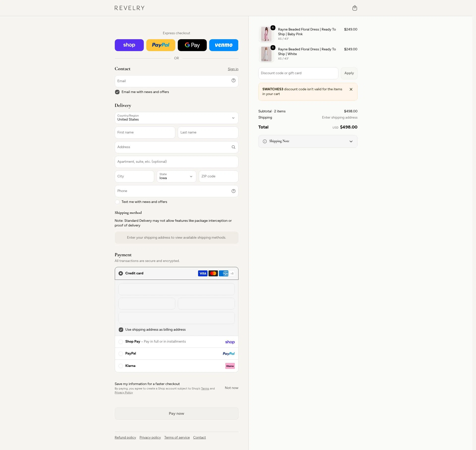Click the Shipping Note info icon

265,141
